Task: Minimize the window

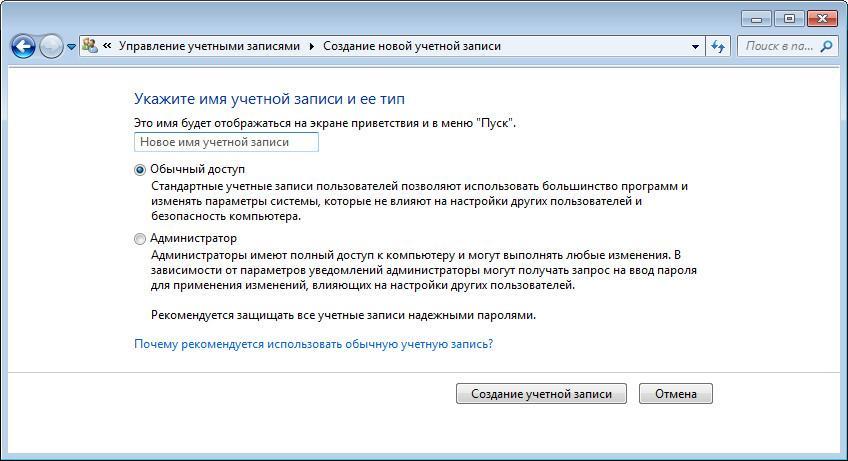Action: pyautogui.click(x=757, y=17)
